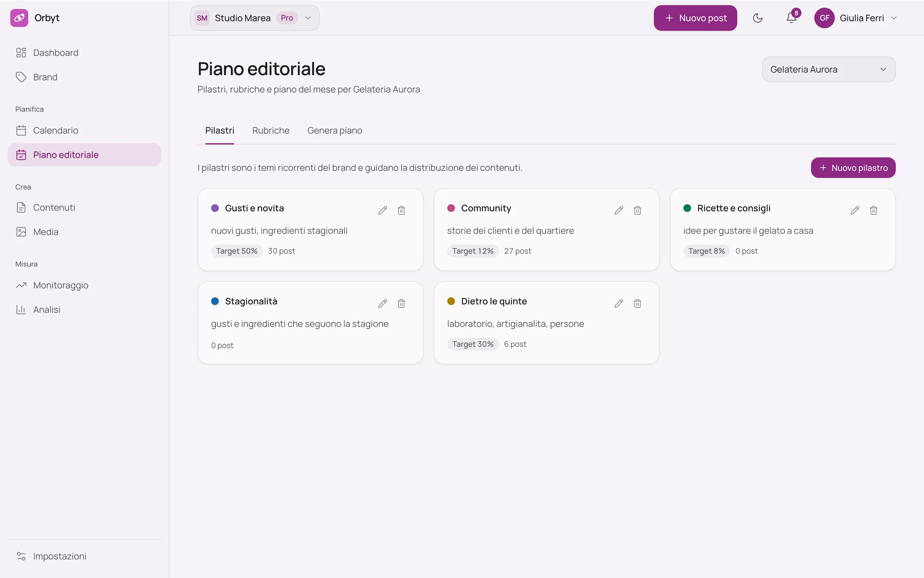Delete the Community pillar
924x578 pixels.
tap(637, 210)
